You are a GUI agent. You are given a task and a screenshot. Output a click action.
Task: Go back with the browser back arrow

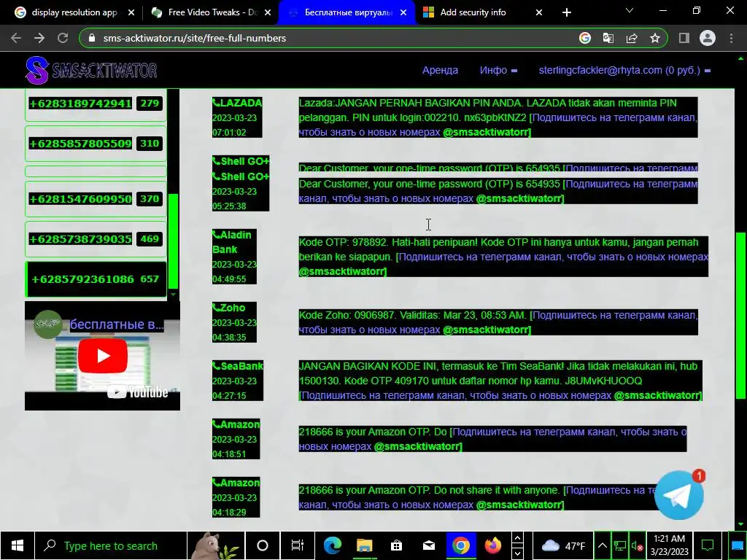click(16, 38)
